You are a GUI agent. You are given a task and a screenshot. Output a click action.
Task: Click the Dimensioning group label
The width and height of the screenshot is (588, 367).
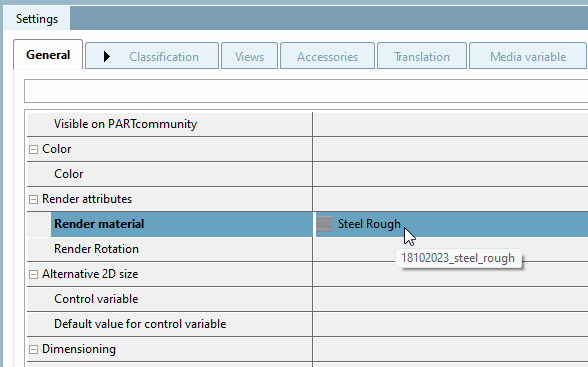coord(79,349)
